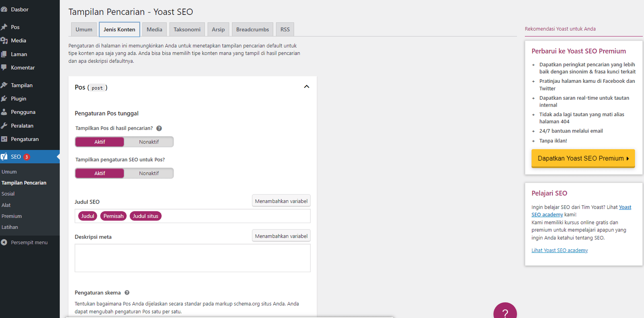The image size is (644, 318).
Task: Click Menambahkan variabel for Deskripsi meta
Action: [x=281, y=236]
